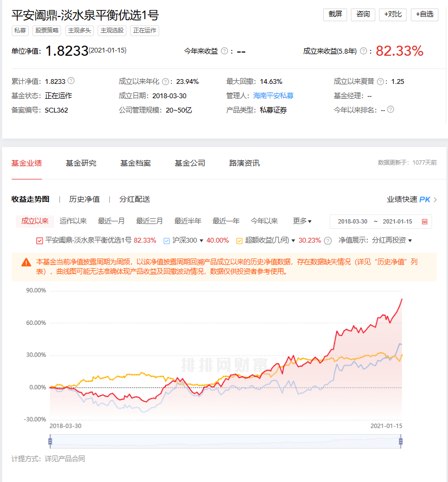Switch to 基金业绩 tab
448x482 pixels.
point(27,163)
